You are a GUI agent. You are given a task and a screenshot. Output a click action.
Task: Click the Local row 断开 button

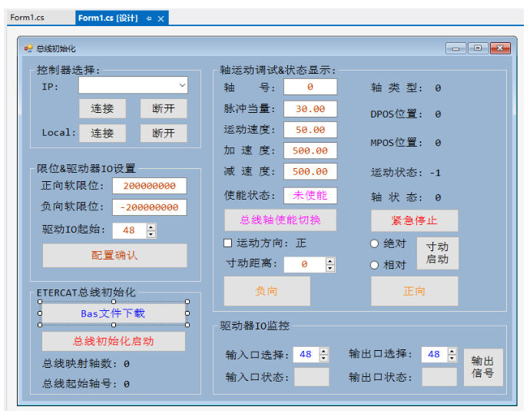[164, 133]
